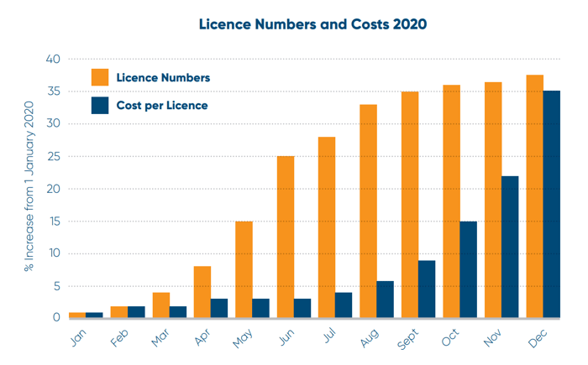The height and width of the screenshot is (365, 588).
Task: Select the blue Cost per Licence bar for Jan
Action: point(94,315)
